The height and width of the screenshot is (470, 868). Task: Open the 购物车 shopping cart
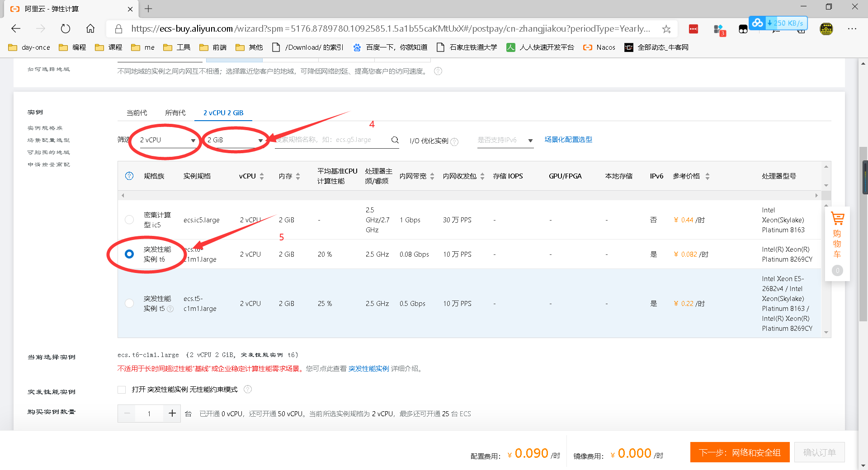837,244
